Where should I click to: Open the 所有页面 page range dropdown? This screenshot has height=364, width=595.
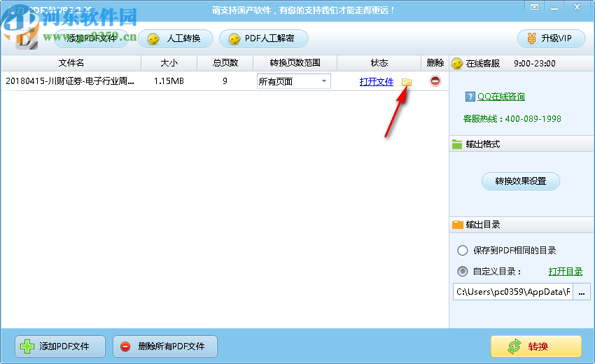(x=294, y=81)
